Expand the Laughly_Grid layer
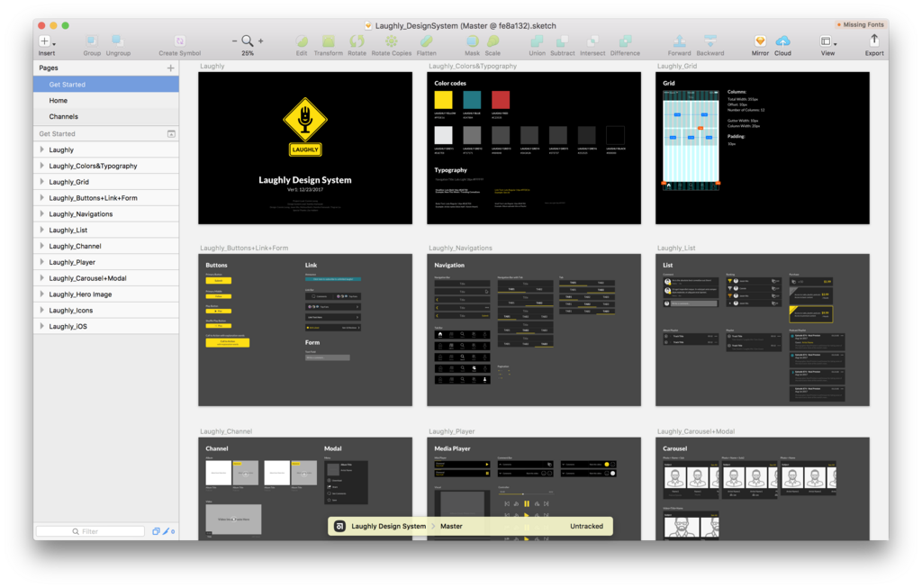Screen dimensions: 922x588 [x=41, y=182]
